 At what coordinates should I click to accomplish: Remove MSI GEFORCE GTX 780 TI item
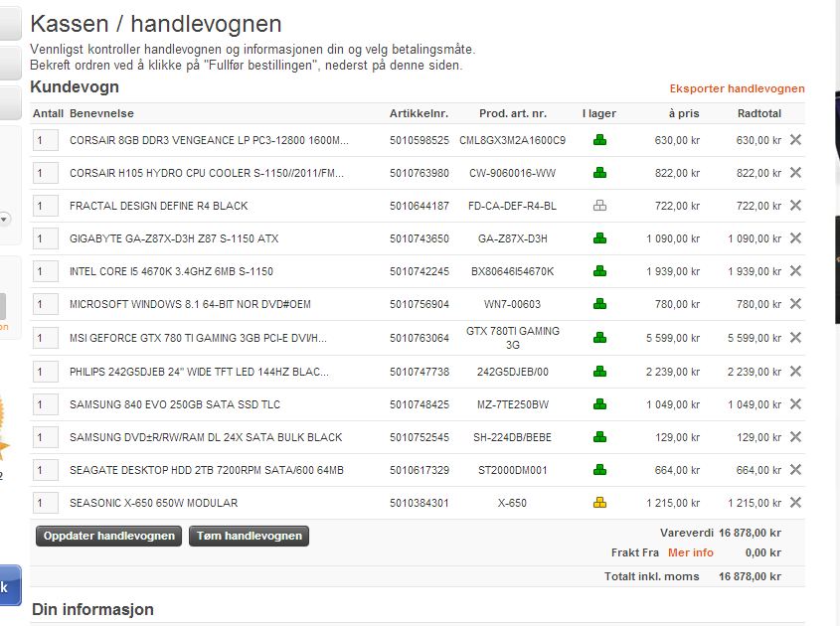click(795, 338)
